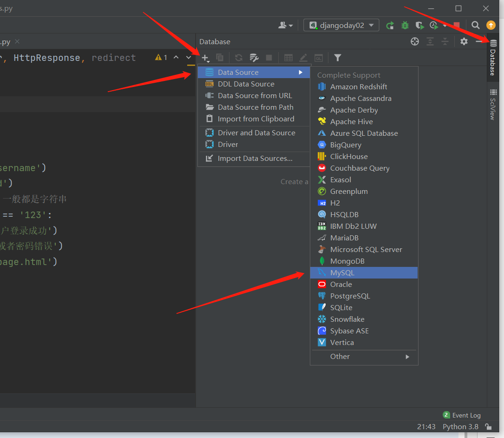Open the djangoday02 run configuration dropdown

[341, 25]
